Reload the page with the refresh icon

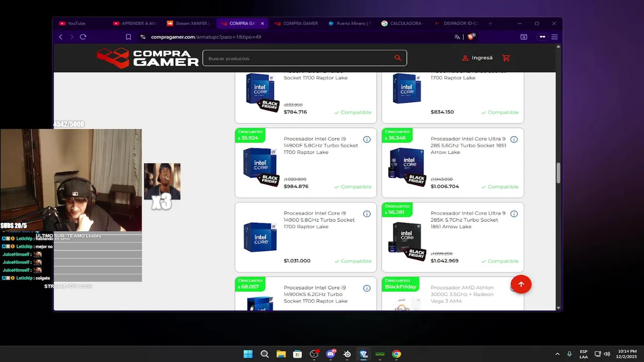(83, 37)
